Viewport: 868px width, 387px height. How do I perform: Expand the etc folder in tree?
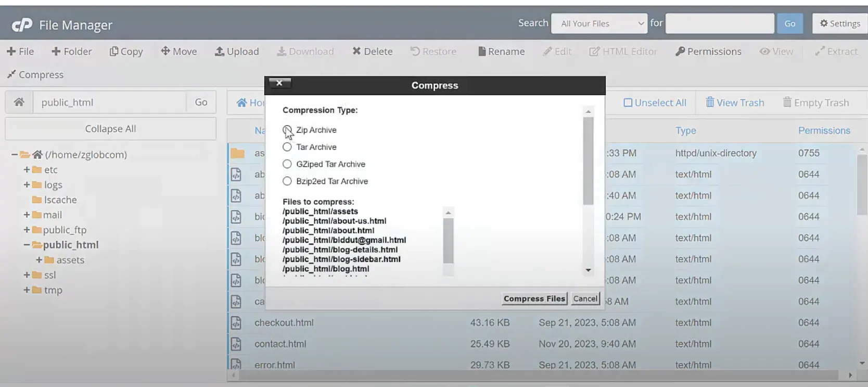(27, 170)
